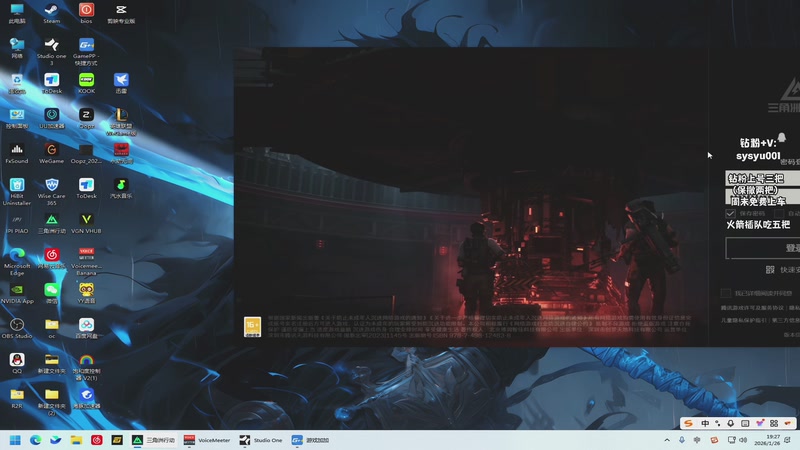The width and height of the screenshot is (800, 450).
Task: Open the Sogou toolbar toolbox grid icon
Action: pyautogui.click(x=774, y=423)
